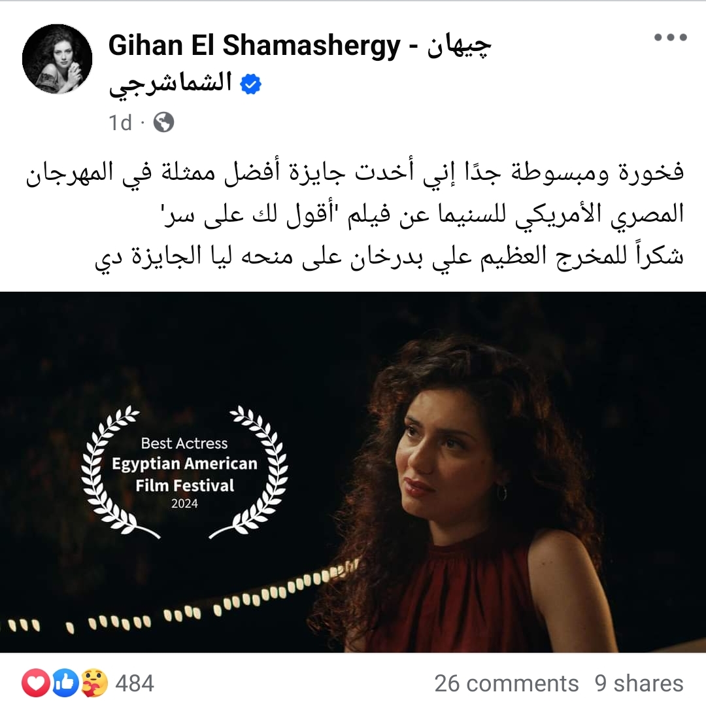Click the first line of the Arabic caption

pos(355,173)
